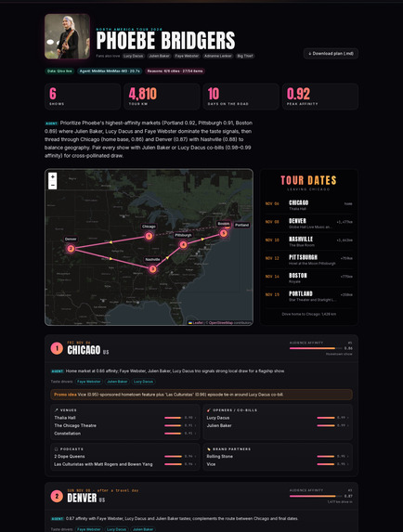Open the Phoebe Bridgers artist photo
This screenshot has width=403, height=532.
tap(67, 36)
